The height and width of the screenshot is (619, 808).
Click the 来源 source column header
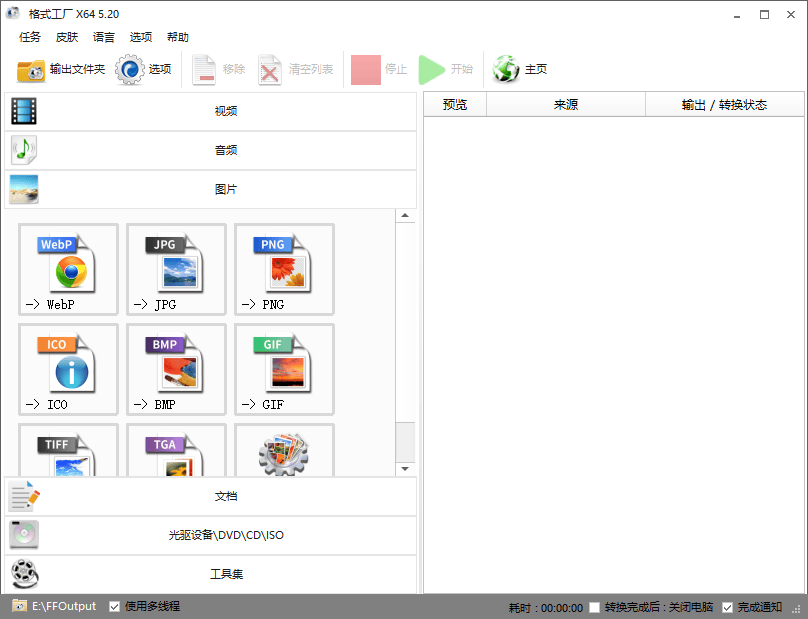pyautogui.click(x=566, y=105)
